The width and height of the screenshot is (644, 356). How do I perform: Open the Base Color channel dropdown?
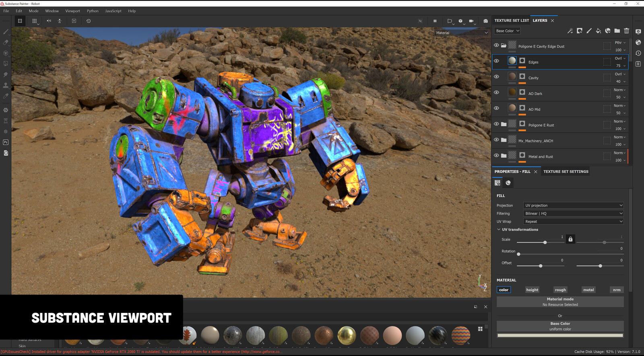pyautogui.click(x=507, y=31)
